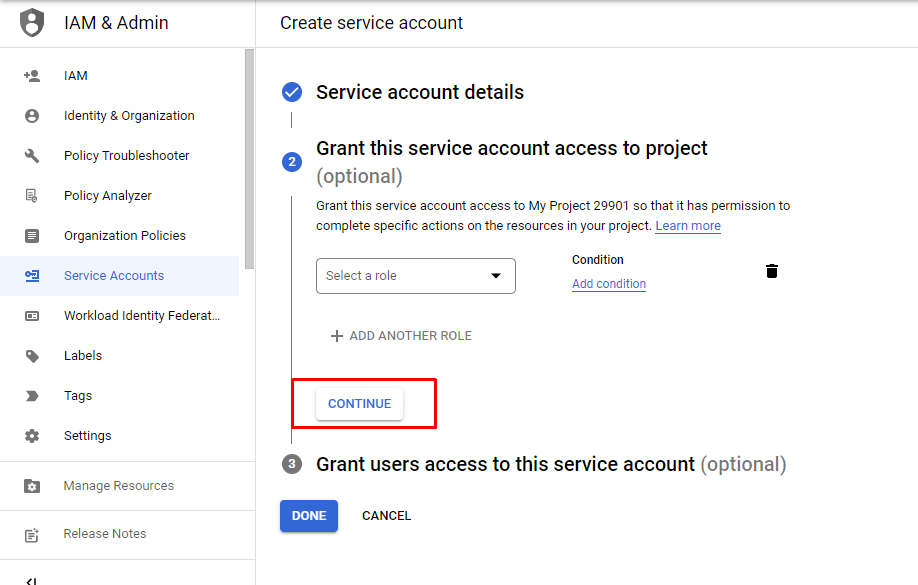Delete the role row with trash icon
Screen dimensions: 918x585
(x=772, y=271)
